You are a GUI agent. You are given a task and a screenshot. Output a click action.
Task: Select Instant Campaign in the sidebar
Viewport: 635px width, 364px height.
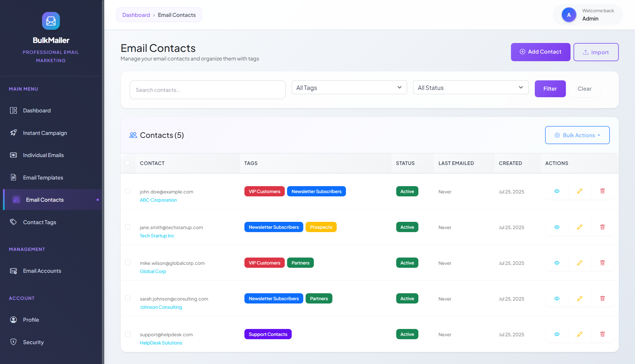tap(45, 133)
